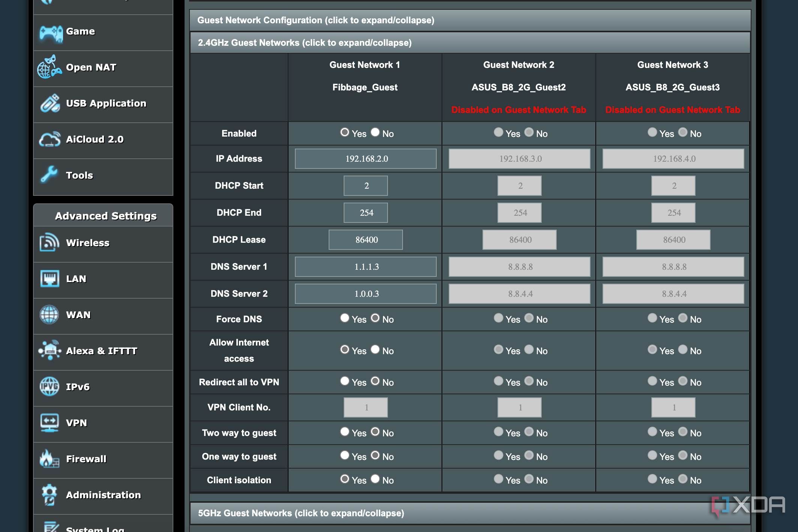The image size is (798, 532).
Task: Open AiCloud 2.0
Action: (x=95, y=139)
